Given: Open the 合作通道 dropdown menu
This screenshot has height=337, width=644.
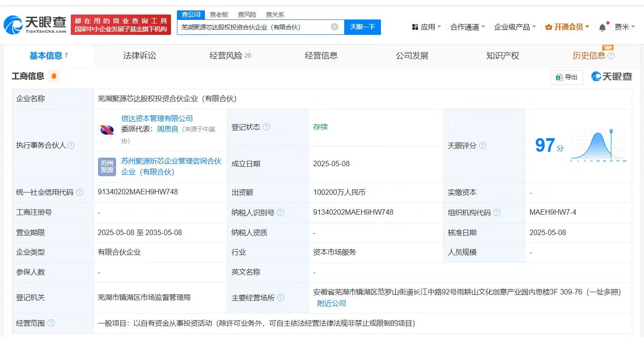Looking at the screenshot, I should coord(468,27).
